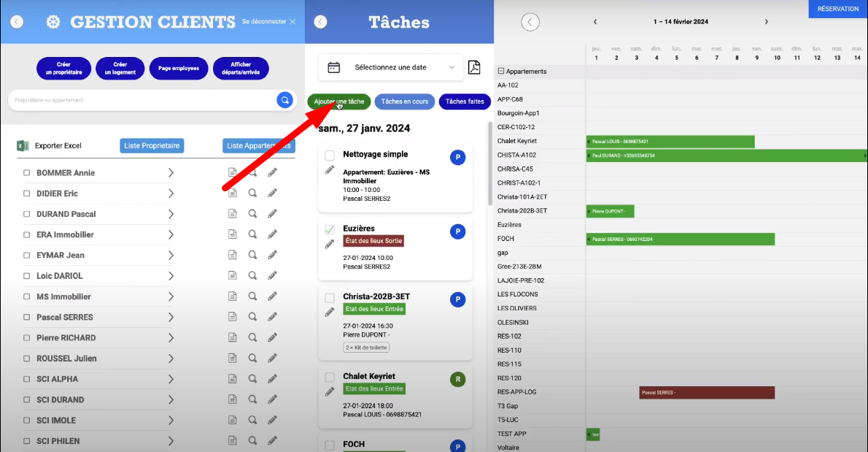Click the Excel export icon
Screen dimensions: 868x452
(x=23, y=146)
